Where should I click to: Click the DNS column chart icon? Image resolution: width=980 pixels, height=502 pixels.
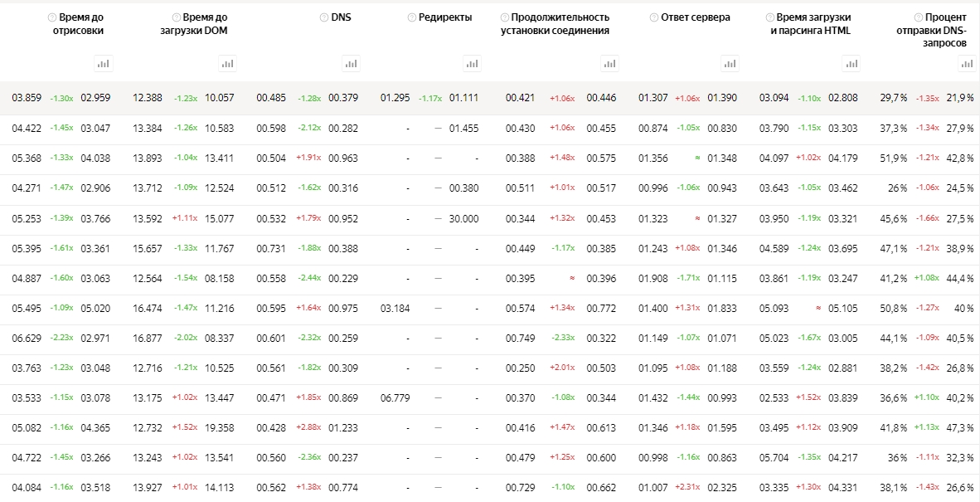tap(351, 63)
